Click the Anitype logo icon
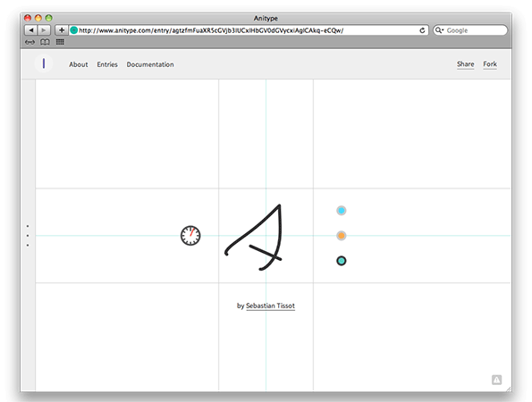532x402 pixels. 44,63
